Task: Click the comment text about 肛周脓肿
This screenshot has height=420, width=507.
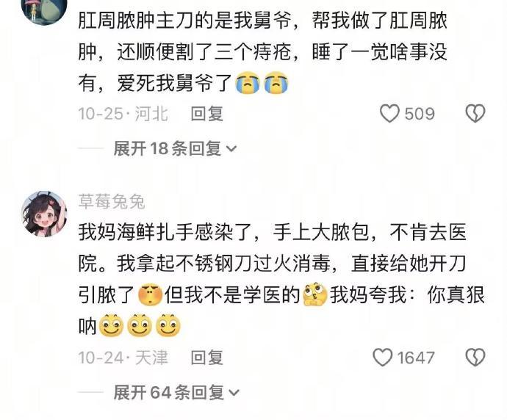Action: (x=262, y=51)
